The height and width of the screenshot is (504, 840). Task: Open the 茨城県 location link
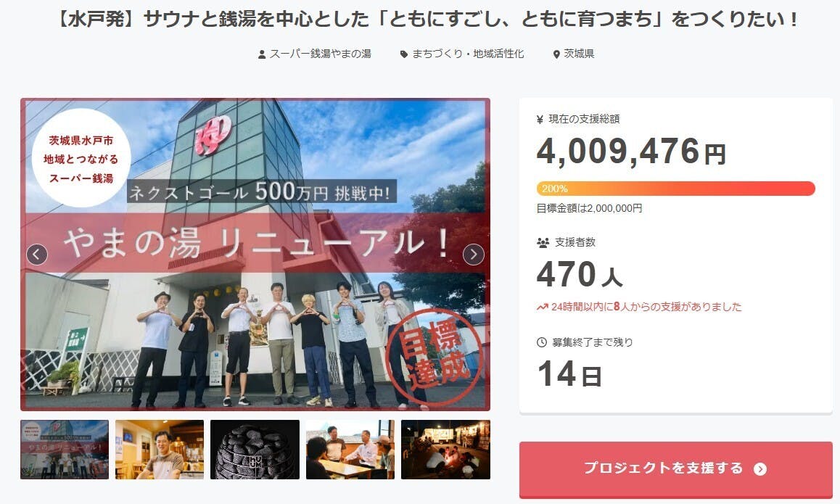coord(579,54)
